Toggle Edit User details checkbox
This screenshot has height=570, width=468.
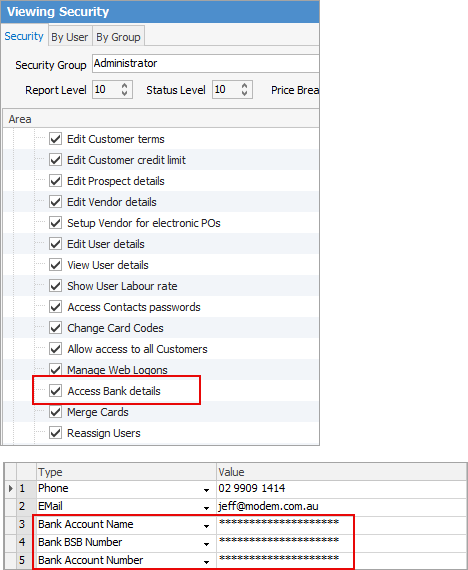tap(55, 244)
